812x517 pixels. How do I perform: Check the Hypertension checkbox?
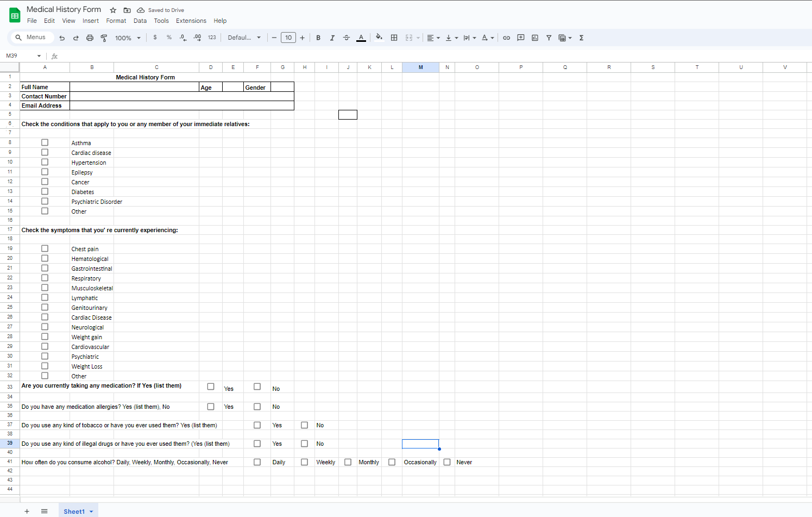[45, 162]
